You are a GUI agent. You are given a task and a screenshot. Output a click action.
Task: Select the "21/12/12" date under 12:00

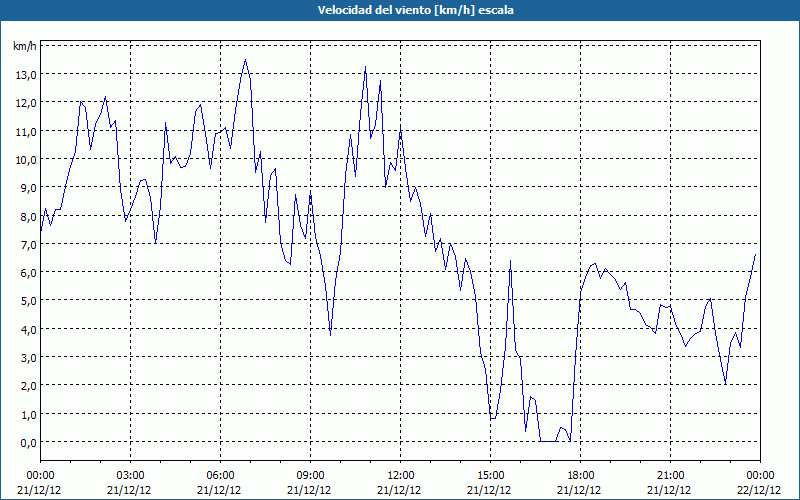(x=401, y=490)
